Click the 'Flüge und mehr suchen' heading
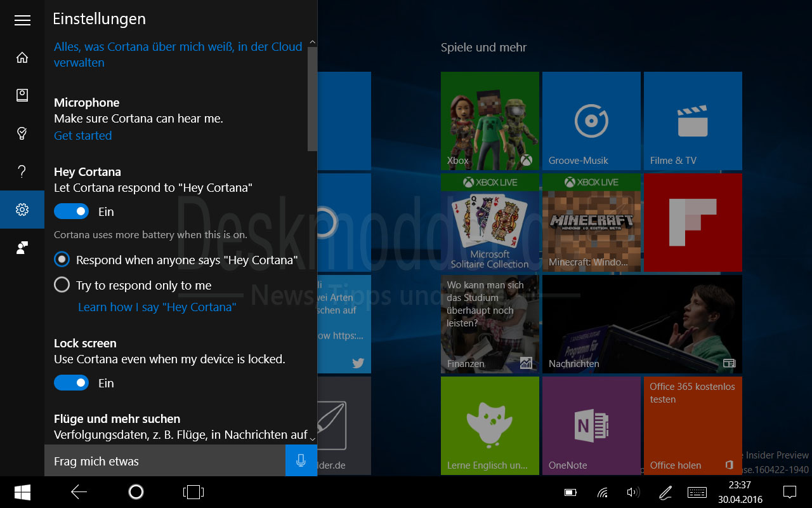 click(x=117, y=418)
